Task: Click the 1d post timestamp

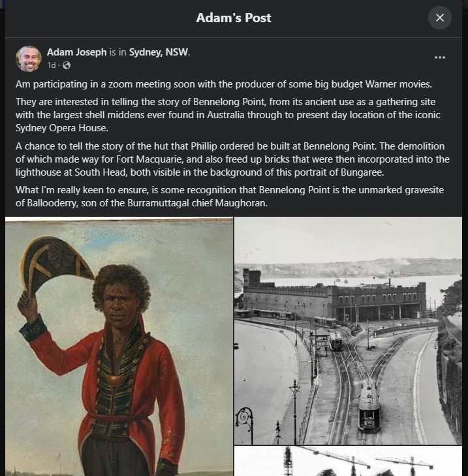Action: (x=52, y=65)
